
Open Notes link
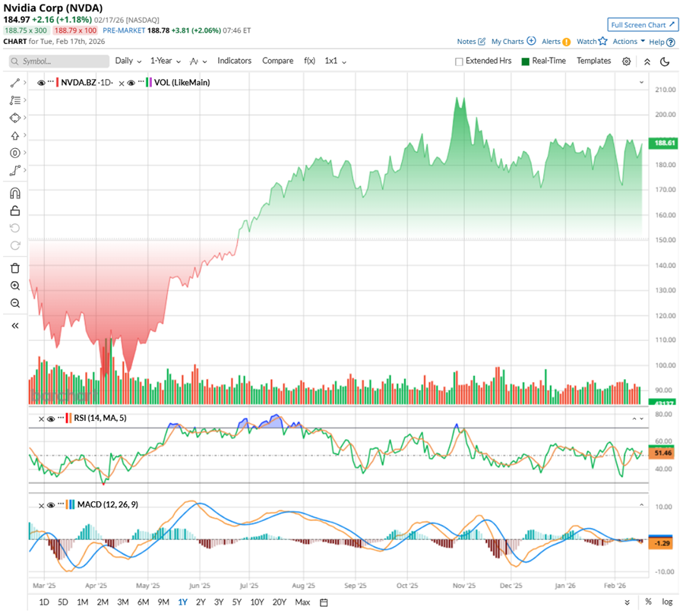point(471,42)
